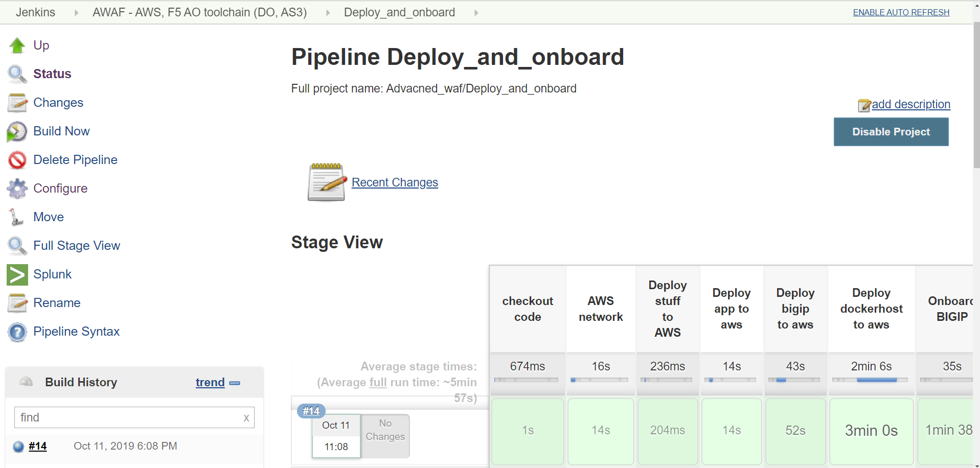Open the Up link in sidebar

point(41,45)
